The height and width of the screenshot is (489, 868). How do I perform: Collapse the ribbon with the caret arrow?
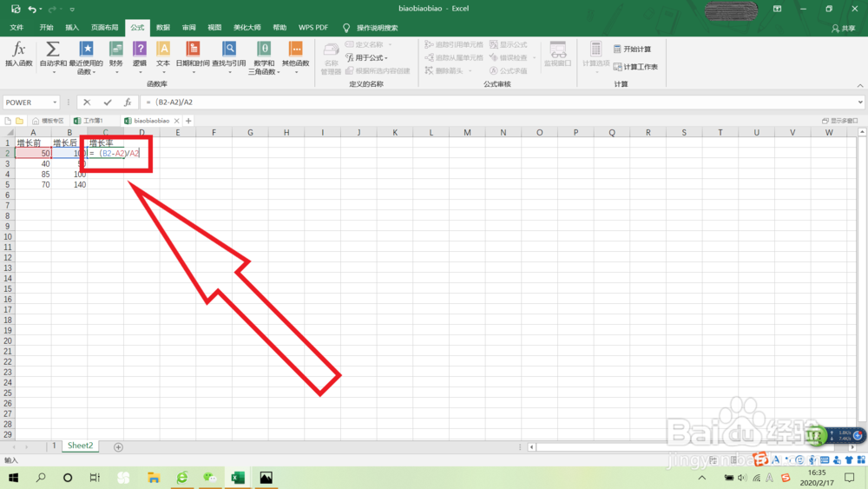click(x=860, y=85)
